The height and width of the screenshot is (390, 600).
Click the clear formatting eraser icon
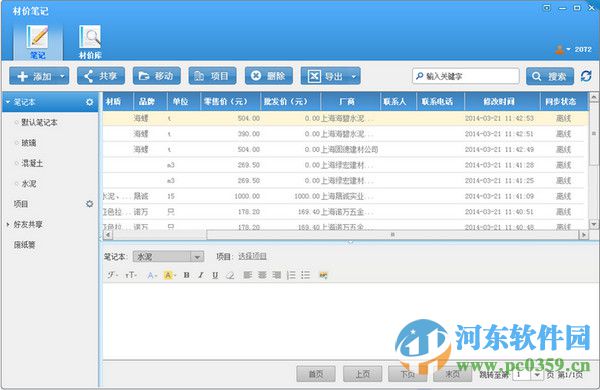pyautogui.click(x=230, y=275)
